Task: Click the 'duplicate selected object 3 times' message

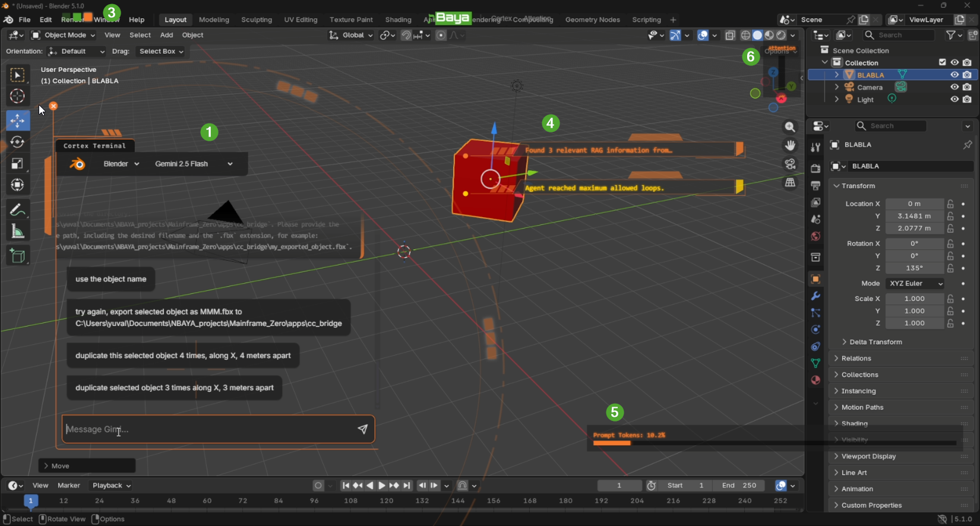Action: coord(175,388)
